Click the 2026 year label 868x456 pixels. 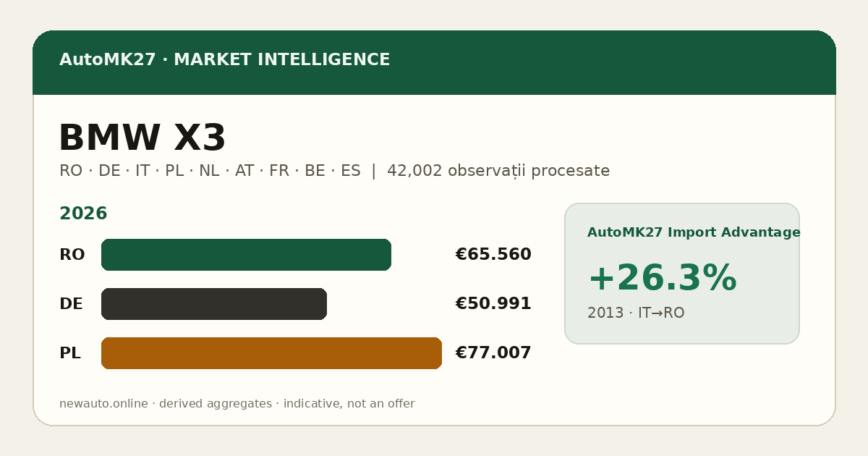click(83, 214)
